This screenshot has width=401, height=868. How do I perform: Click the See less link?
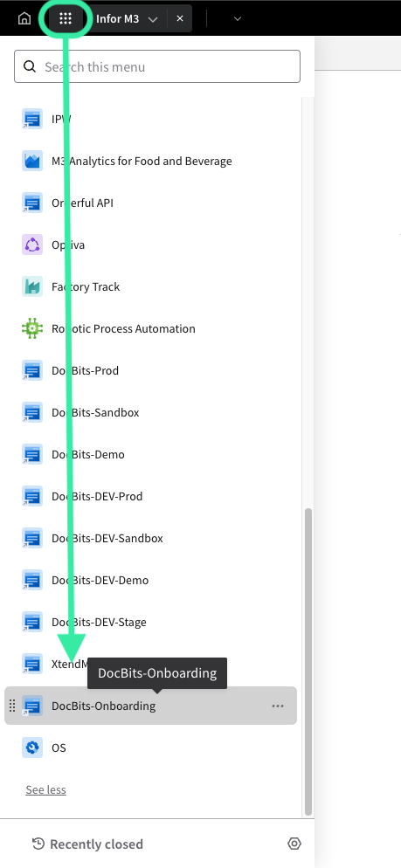point(46,790)
